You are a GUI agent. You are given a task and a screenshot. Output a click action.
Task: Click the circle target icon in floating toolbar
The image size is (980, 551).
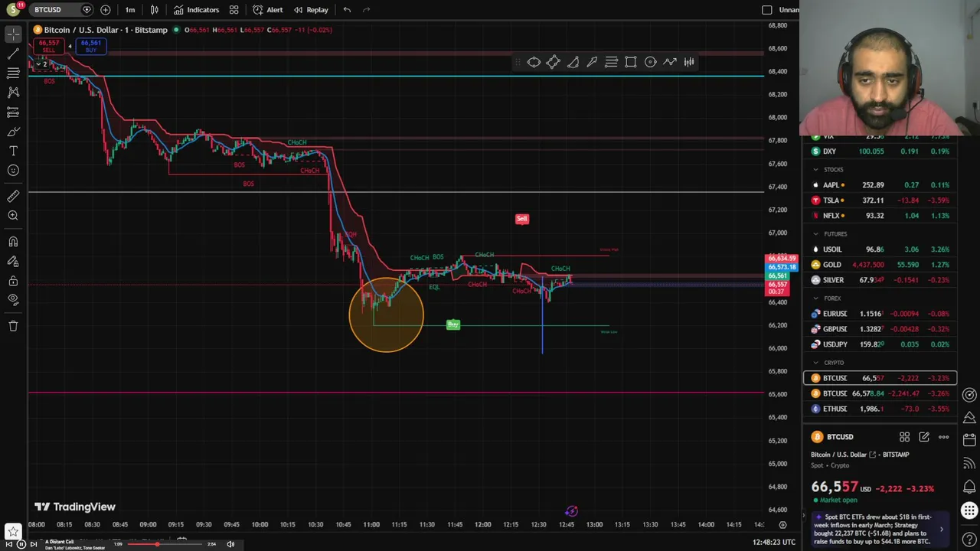click(650, 62)
